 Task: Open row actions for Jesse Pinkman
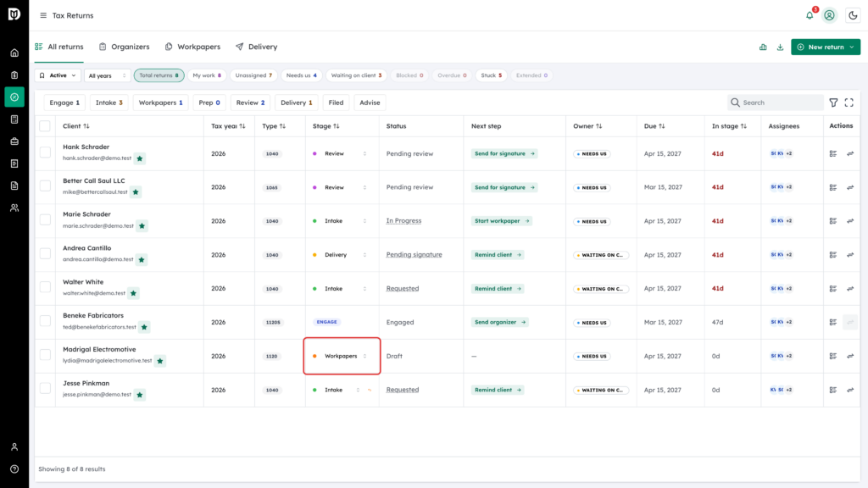(x=833, y=390)
